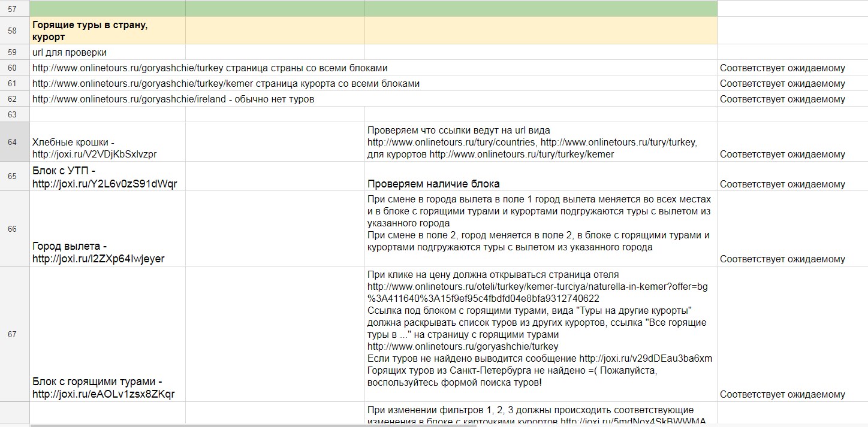Select row header 61
This screenshot has height=427, width=868.
14,83
